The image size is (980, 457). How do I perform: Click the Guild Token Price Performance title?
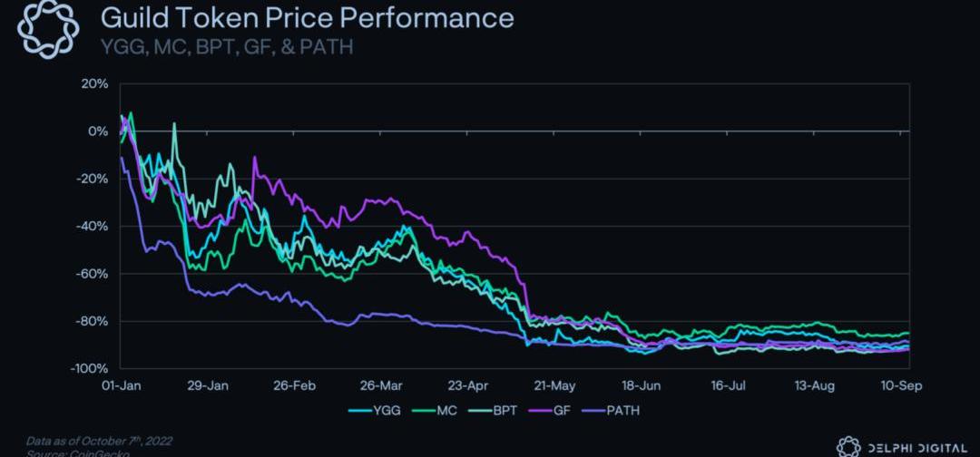pyautogui.click(x=306, y=17)
